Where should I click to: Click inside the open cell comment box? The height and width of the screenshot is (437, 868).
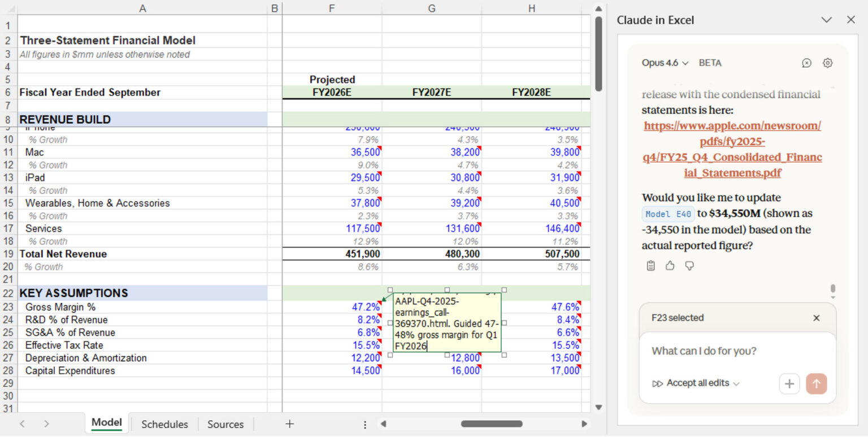click(447, 323)
